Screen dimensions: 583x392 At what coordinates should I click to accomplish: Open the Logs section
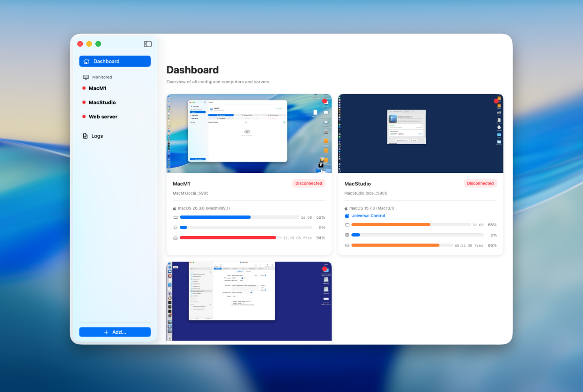[97, 136]
